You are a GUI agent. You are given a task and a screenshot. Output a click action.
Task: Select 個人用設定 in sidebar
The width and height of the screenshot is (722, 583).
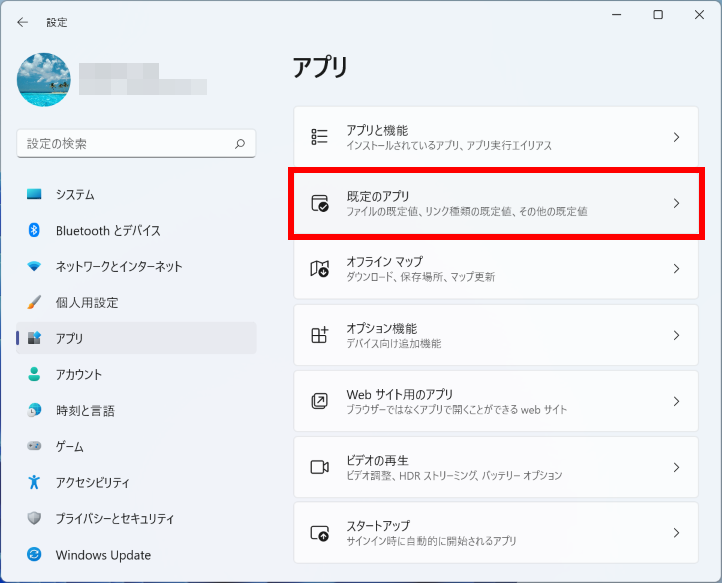coord(136,302)
